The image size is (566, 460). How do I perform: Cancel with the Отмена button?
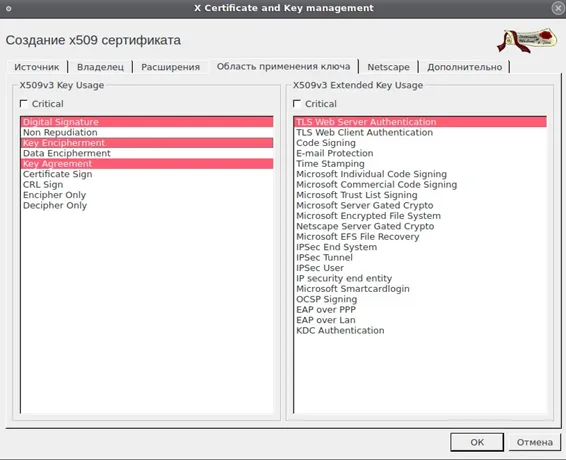pyautogui.click(x=535, y=442)
